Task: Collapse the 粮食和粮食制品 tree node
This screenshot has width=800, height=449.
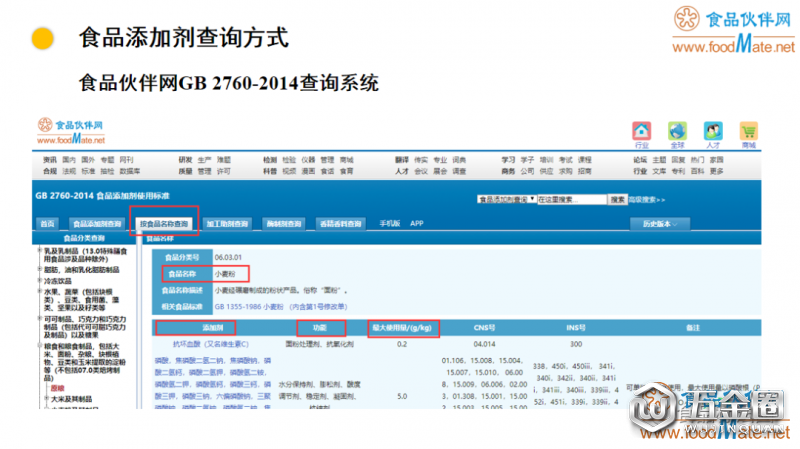Action: [x=39, y=346]
